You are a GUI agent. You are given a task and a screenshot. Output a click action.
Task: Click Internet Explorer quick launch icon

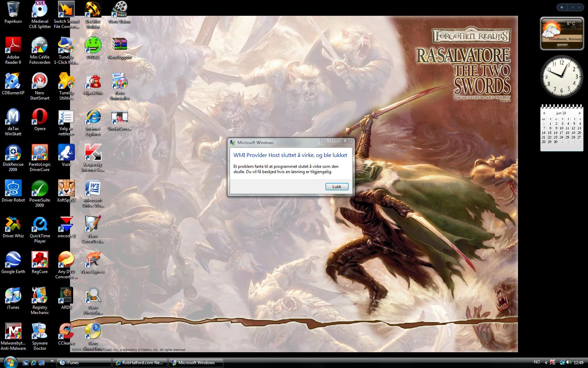coord(34,363)
